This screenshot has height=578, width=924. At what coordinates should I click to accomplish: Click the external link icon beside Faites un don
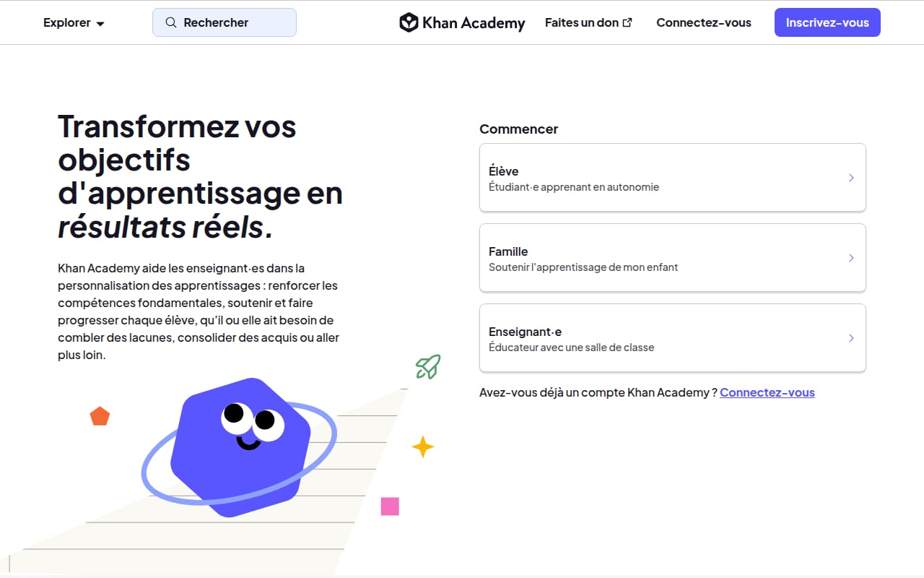(x=627, y=22)
